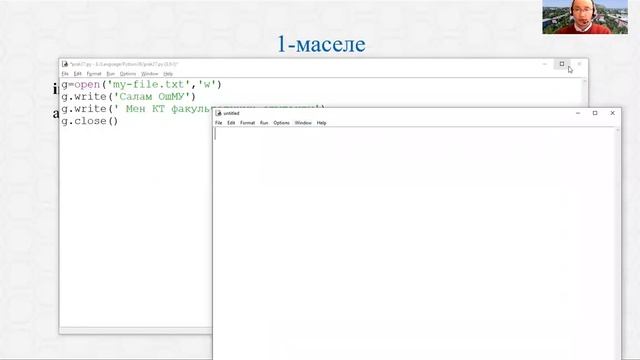Close the background IDLE script window

point(579,64)
